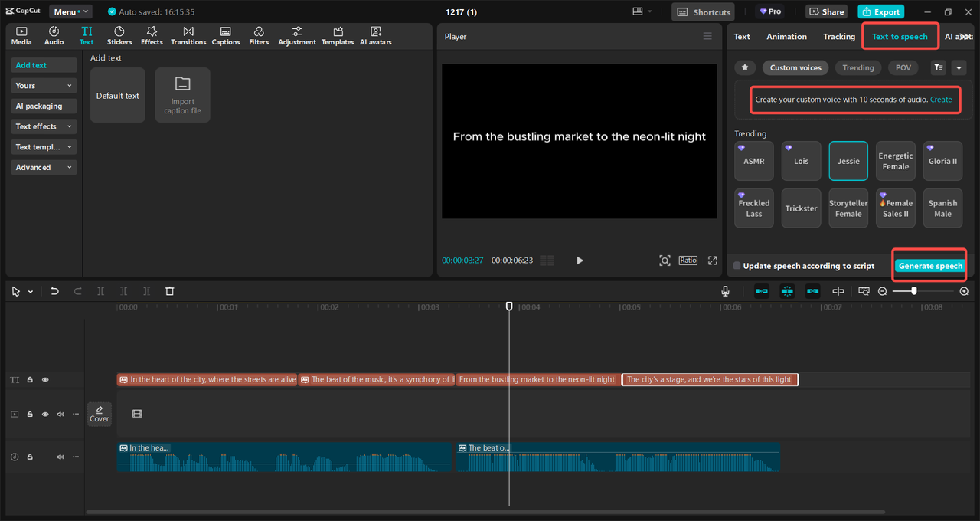Zoom out the timeline

click(882, 291)
